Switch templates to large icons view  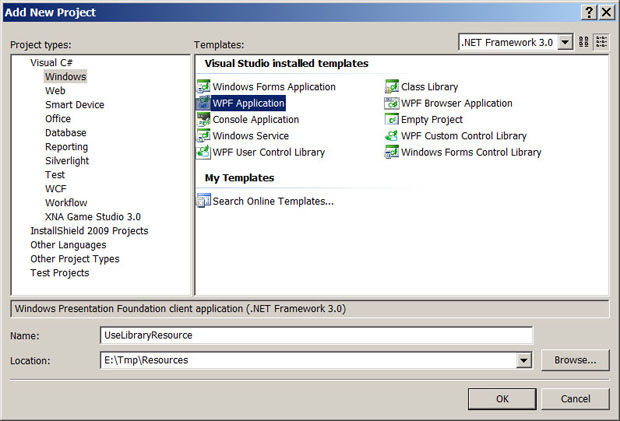pyautogui.click(x=584, y=42)
